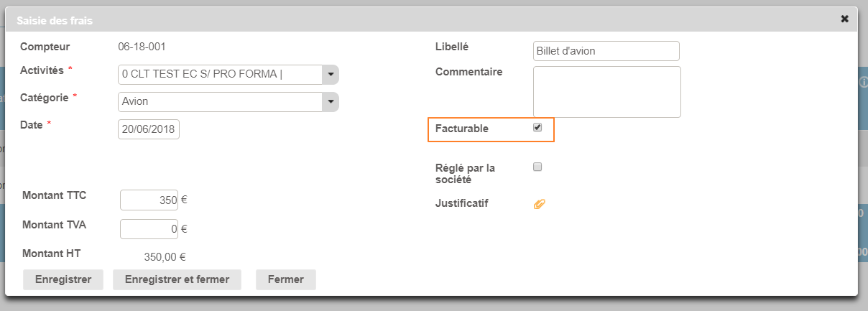Image resolution: width=868 pixels, height=311 pixels.
Task: Click the Activités field showing CLT TEST
Action: [220, 75]
